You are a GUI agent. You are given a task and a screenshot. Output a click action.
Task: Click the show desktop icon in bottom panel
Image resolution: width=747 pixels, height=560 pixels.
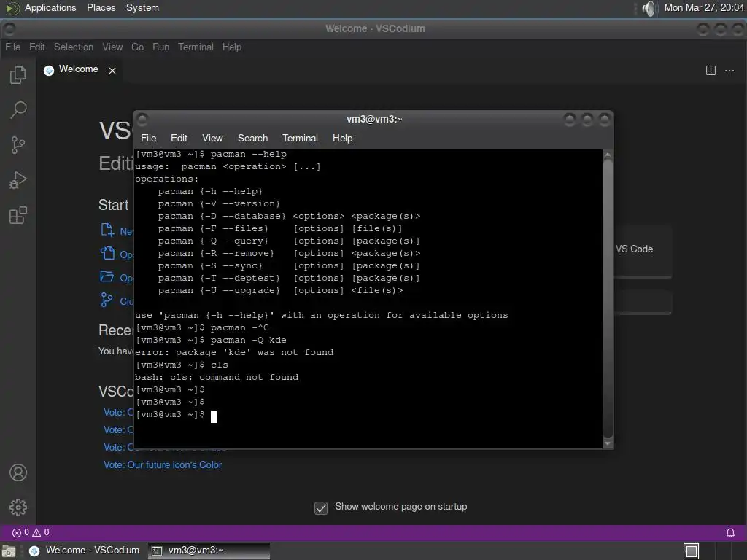click(x=9, y=551)
